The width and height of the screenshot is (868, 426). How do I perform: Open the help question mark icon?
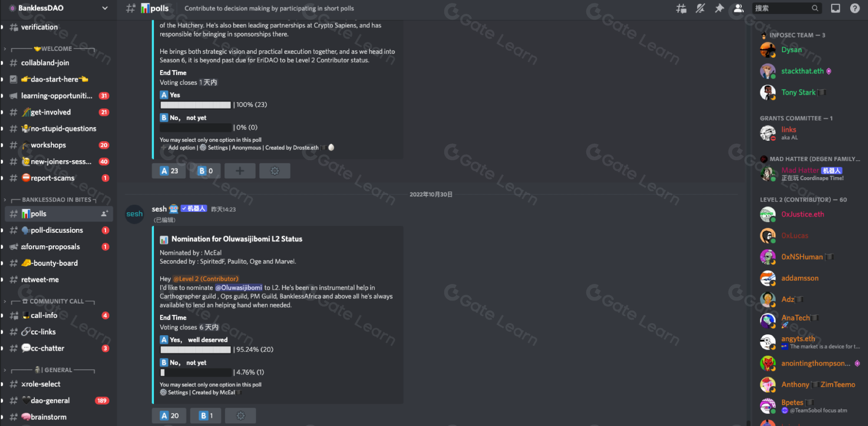(x=855, y=8)
